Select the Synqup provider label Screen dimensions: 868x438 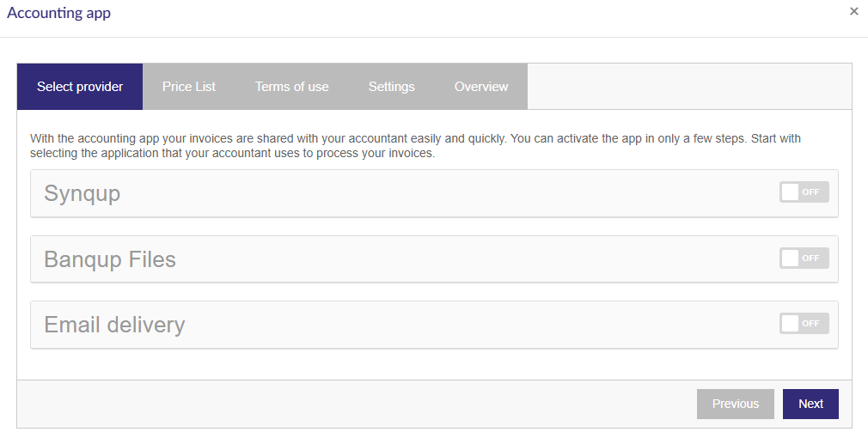[x=82, y=193]
